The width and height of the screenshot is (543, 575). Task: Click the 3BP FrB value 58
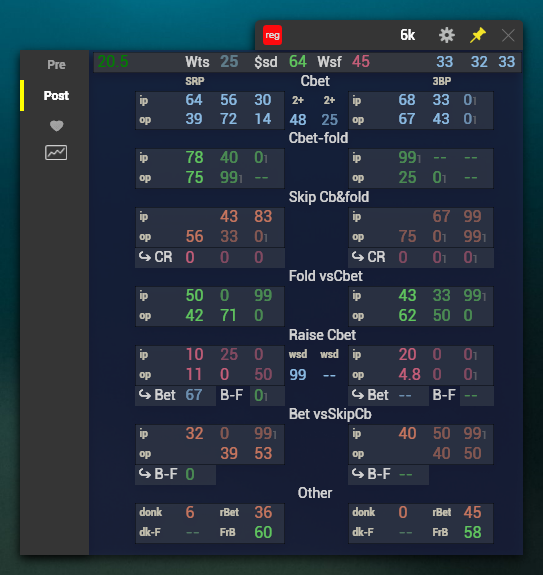(x=472, y=532)
